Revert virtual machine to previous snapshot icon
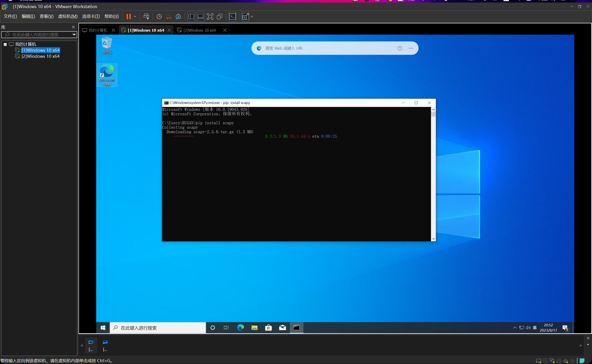Image resolution: width=592 pixels, height=364 pixels. click(x=169, y=17)
